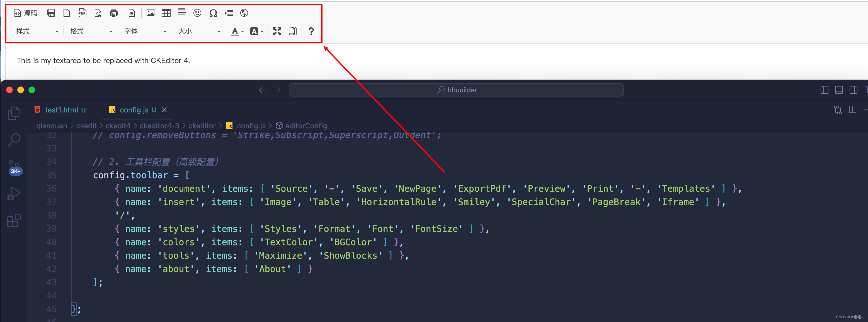
Task: Insert special character with Omega icon
Action: tap(213, 13)
